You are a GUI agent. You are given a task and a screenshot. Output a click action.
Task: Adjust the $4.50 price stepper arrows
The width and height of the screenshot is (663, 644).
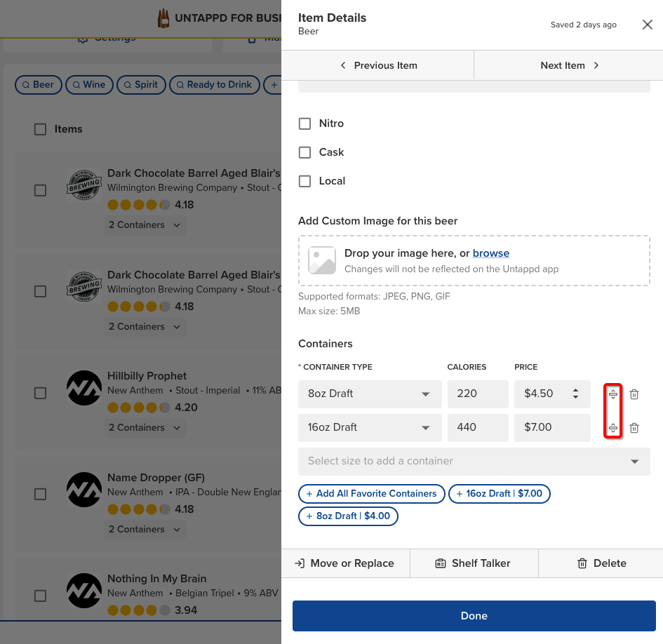pyautogui.click(x=575, y=394)
